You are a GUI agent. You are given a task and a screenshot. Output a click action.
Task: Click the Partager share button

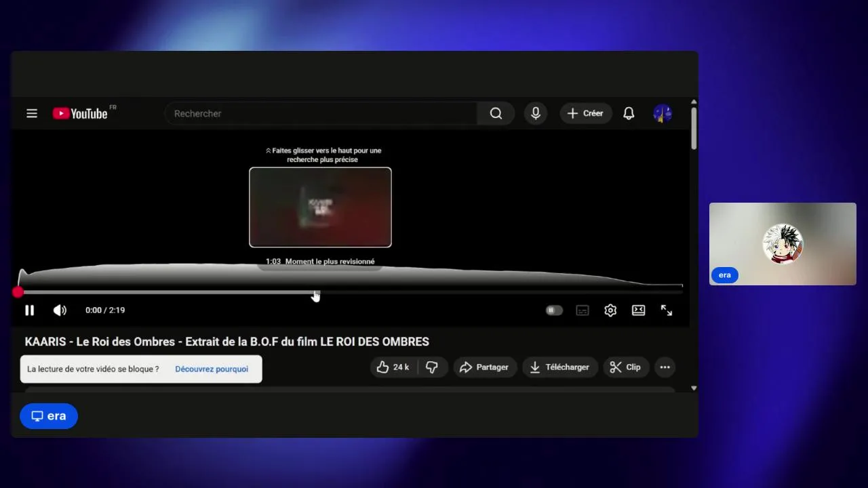click(x=484, y=367)
